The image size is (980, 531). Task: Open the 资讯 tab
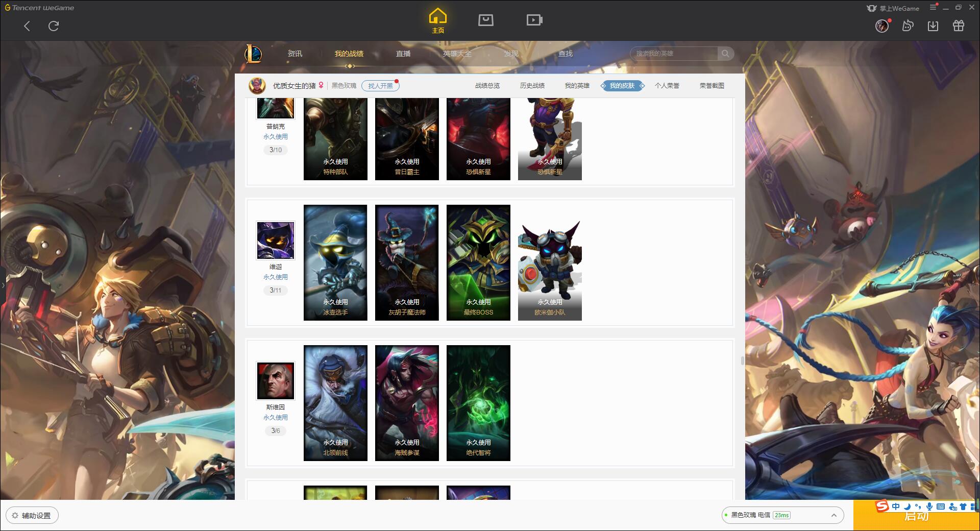click(295, 54)
